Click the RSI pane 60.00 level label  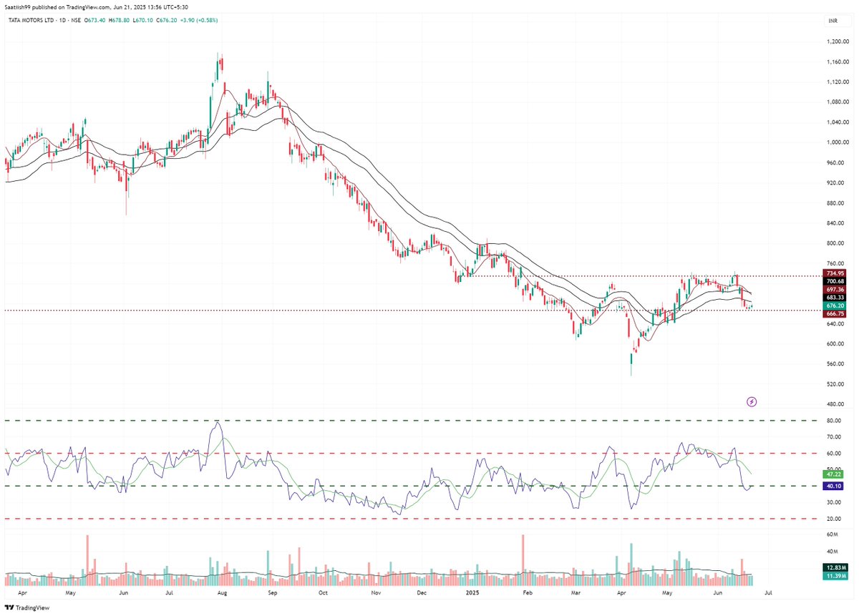click(833, 453)
